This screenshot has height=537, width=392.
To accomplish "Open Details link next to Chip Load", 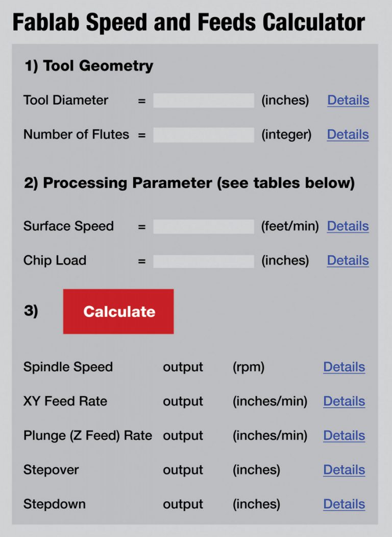I will pyautogui.click(x=348, y=261).
